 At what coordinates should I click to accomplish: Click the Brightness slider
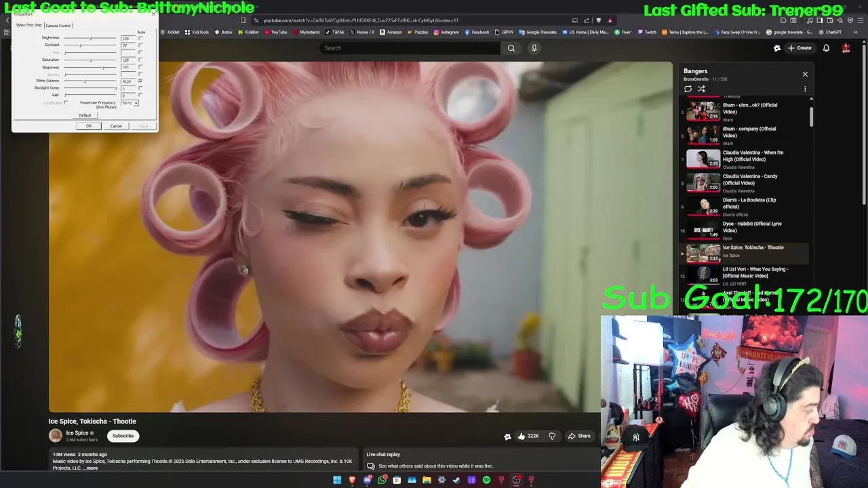coord(90,38)
